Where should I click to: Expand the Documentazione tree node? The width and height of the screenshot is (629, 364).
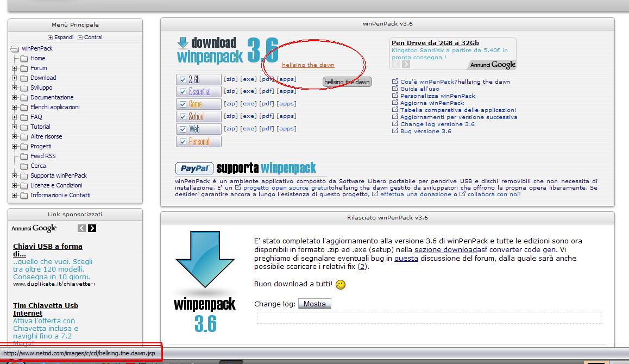click(x=15, y=98)
